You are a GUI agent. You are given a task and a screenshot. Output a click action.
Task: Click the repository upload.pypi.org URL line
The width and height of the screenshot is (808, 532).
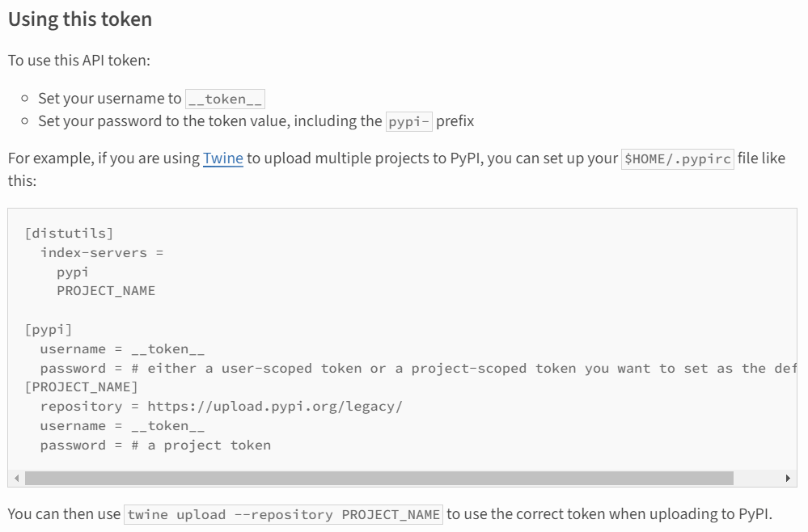pos(221,407)
